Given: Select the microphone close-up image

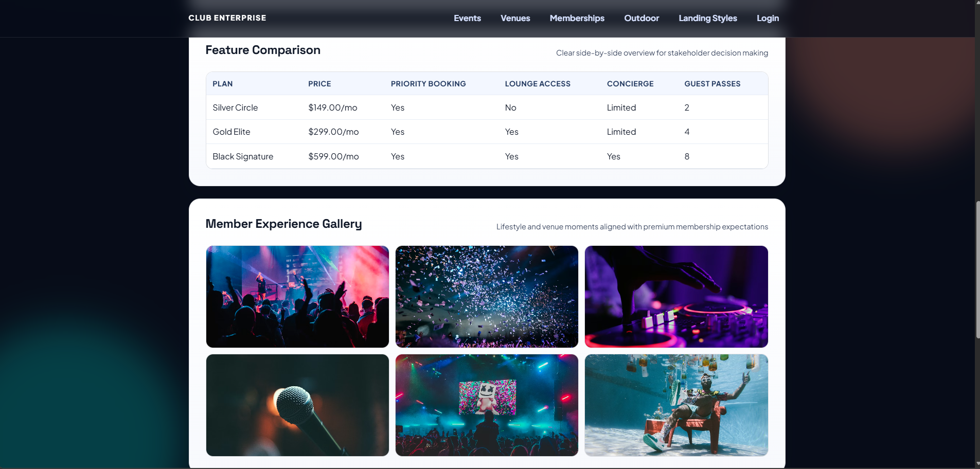Looking at the screenshot, I should 297,405.
